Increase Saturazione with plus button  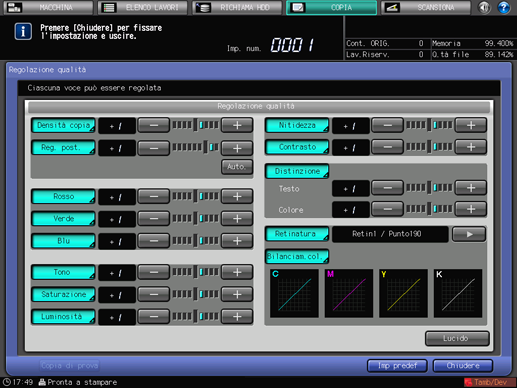237,294
